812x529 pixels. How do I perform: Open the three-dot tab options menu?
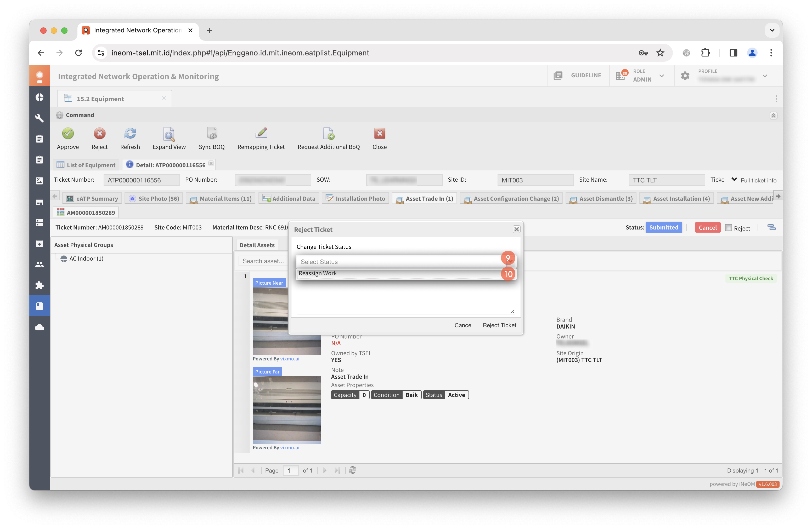pyautogui.click(x=776, y=99)
